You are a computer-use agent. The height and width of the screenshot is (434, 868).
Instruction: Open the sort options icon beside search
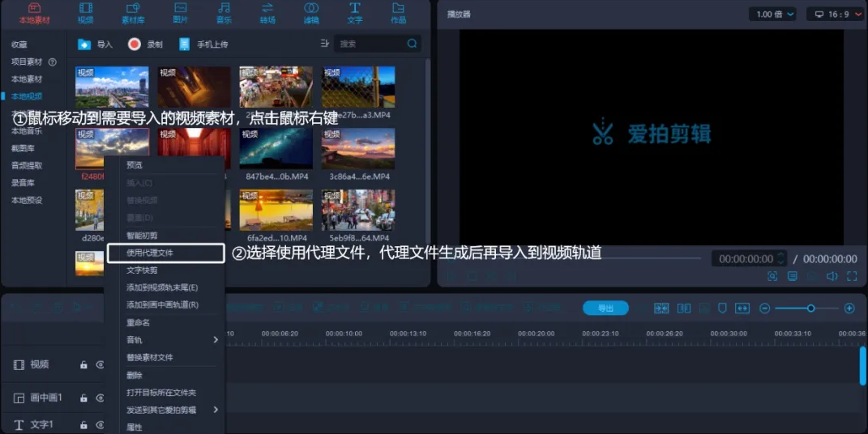pyautogui.click(x=324, y=43)
